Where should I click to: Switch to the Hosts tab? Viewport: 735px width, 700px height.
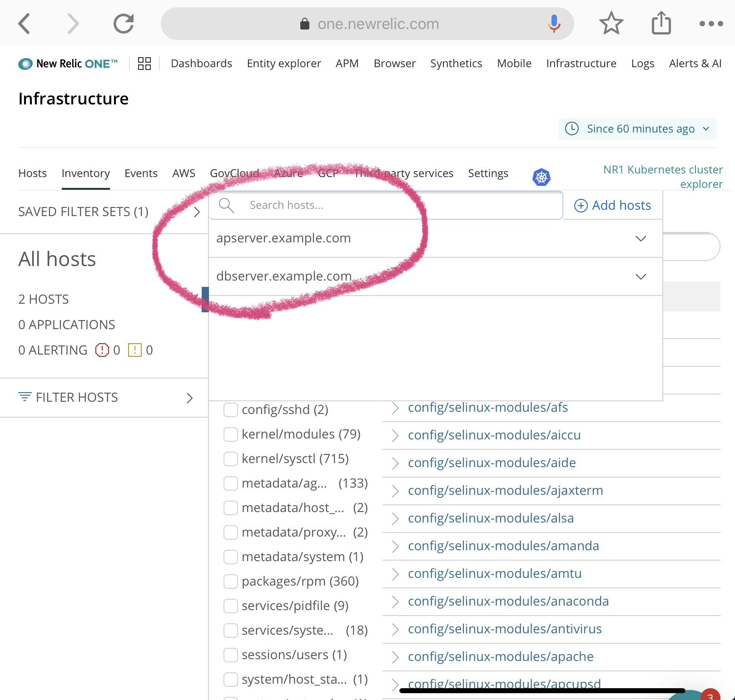click(32, 173)
